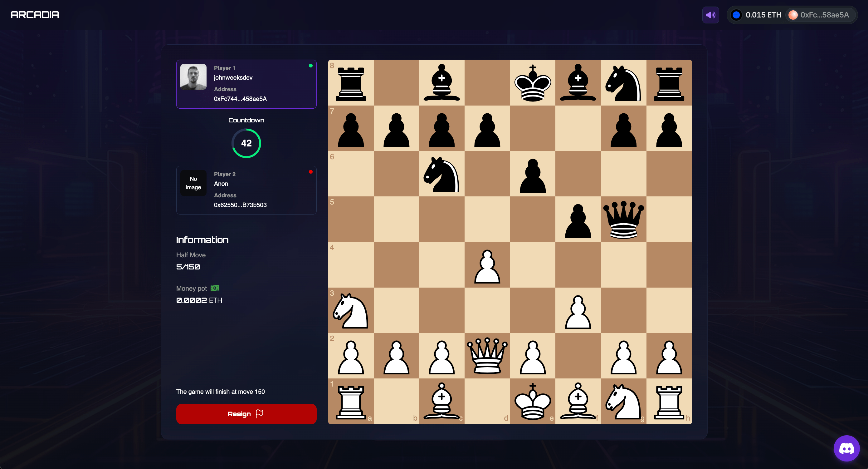Click the countdown timer ring

(246, 143)
